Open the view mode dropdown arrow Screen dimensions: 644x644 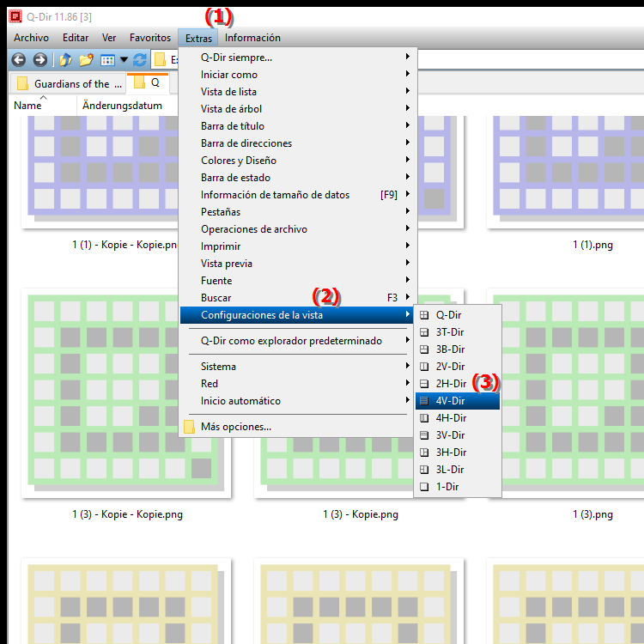[124, 60]
